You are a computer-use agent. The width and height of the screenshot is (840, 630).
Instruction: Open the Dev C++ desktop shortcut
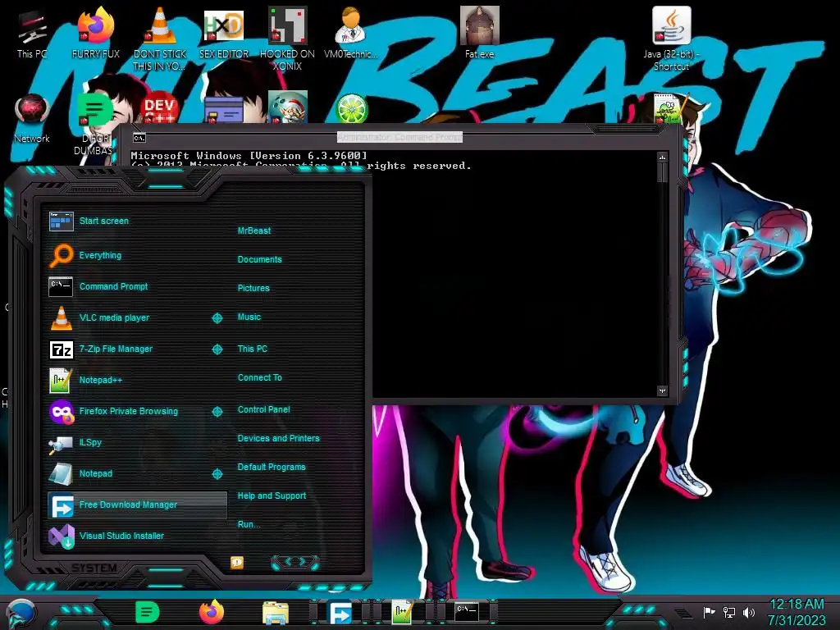pyautogui.click(x=159, y=107)
